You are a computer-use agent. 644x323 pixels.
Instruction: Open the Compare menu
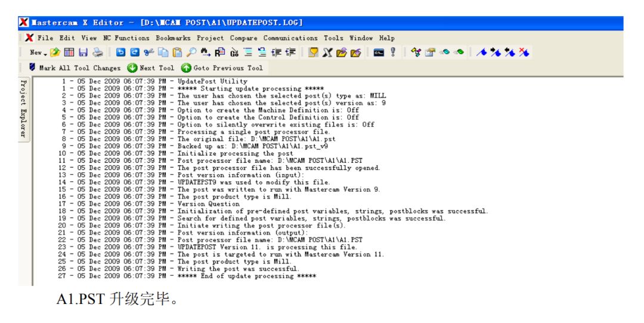pos(243,38)
